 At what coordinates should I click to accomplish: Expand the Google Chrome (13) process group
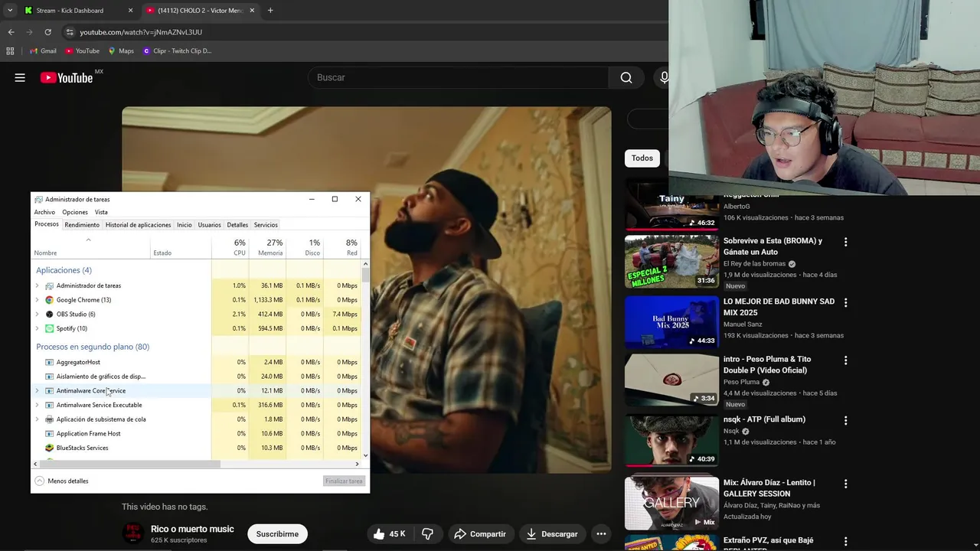[37, 300]
